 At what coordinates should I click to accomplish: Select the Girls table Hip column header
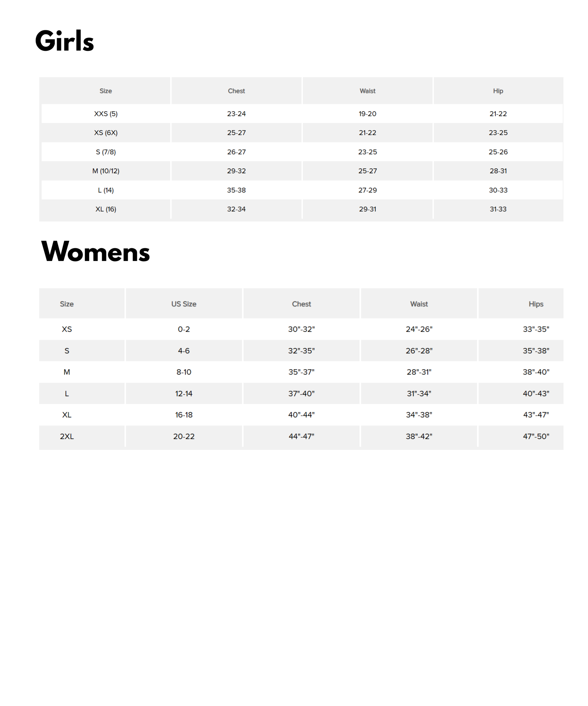498,91
